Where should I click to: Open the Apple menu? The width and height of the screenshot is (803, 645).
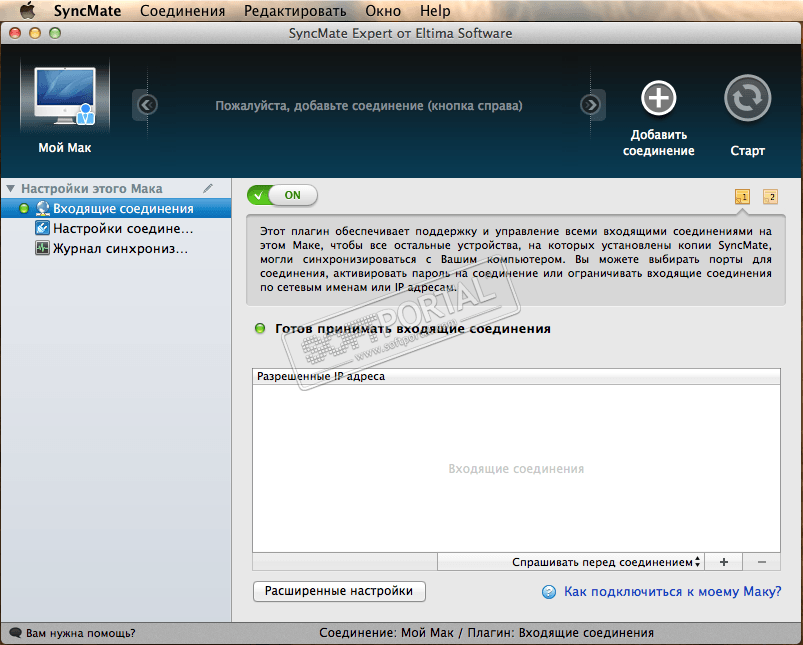[28, 10]
